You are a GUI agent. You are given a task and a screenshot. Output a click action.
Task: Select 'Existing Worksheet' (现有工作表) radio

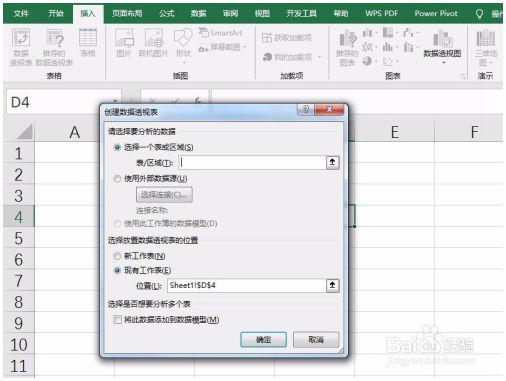(x=117, y=270)
